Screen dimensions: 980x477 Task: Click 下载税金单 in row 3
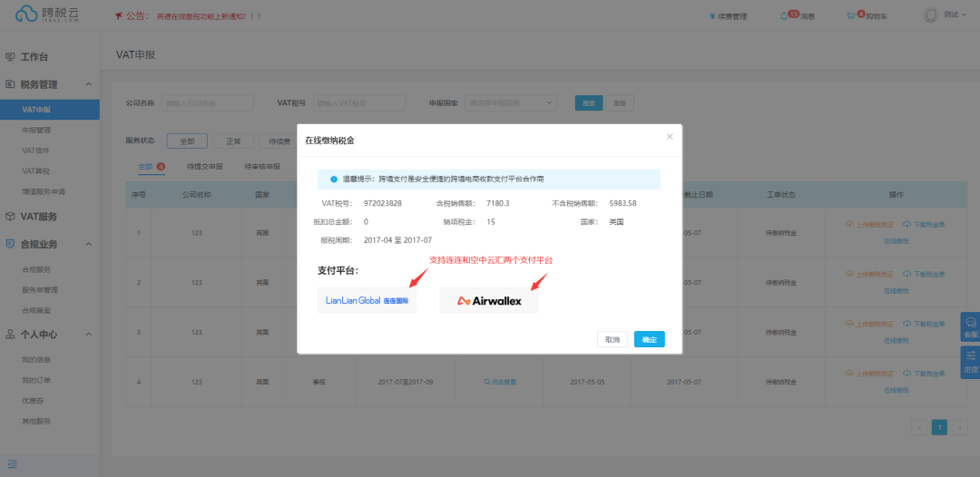[x=924, y=324]
